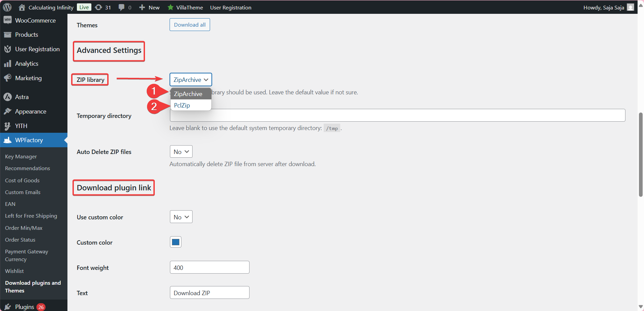
Task: Open the comments bubble icon
Action: tap(121, 7)
